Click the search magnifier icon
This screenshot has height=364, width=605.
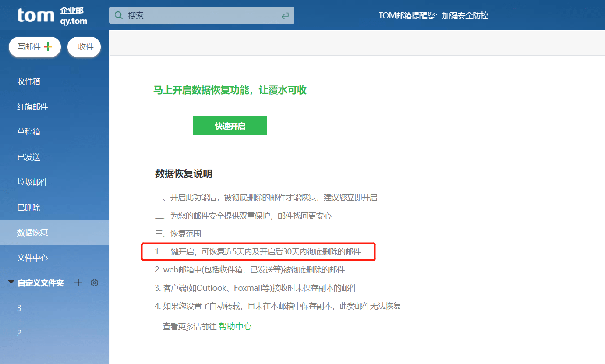point(118,15)
